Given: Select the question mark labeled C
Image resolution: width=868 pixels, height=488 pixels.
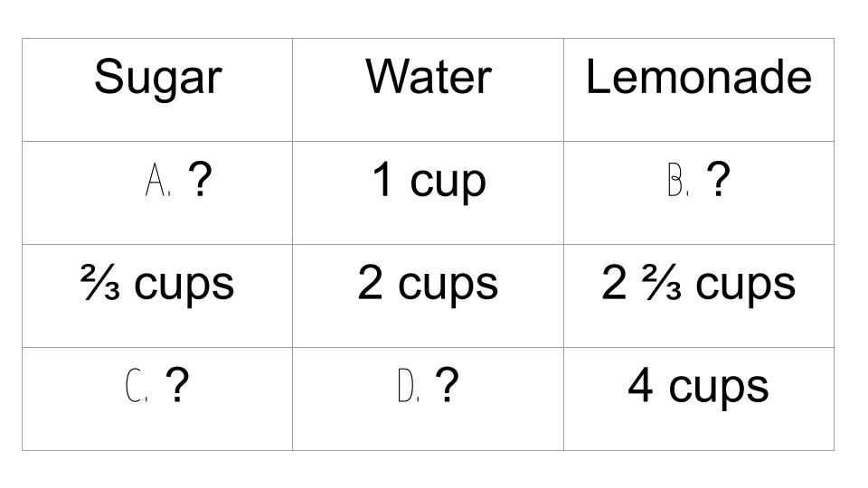Looking at the screenshot, I should pyautogui.click(x=177, y=385).
